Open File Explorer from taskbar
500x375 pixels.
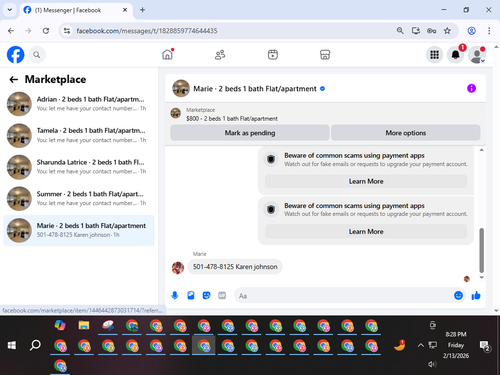[84, 326]
